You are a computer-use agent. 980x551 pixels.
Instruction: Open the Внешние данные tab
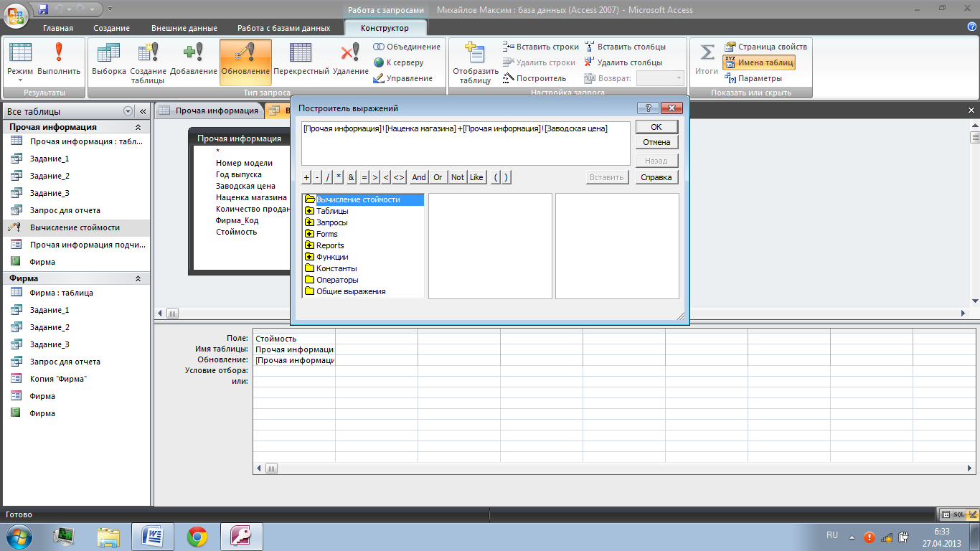pos(184,28)
